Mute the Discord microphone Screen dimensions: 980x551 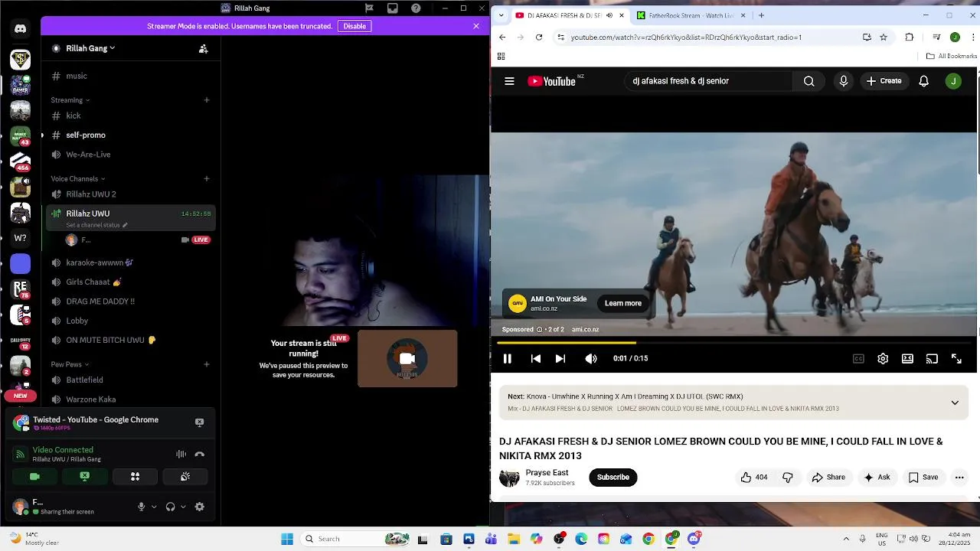click(x=141, y=507)
